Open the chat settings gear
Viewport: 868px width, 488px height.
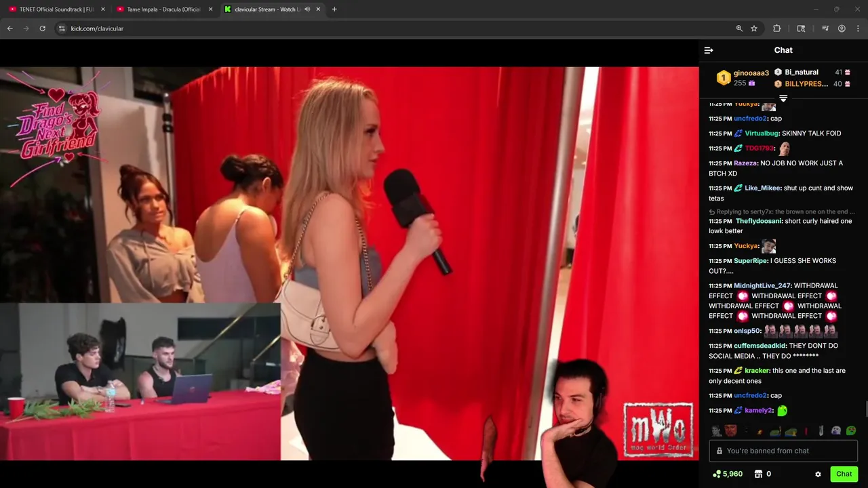[x=818, y=474]
